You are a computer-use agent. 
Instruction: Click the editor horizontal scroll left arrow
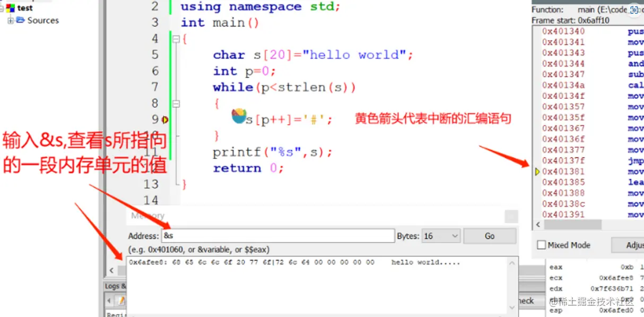coord(111,271)
